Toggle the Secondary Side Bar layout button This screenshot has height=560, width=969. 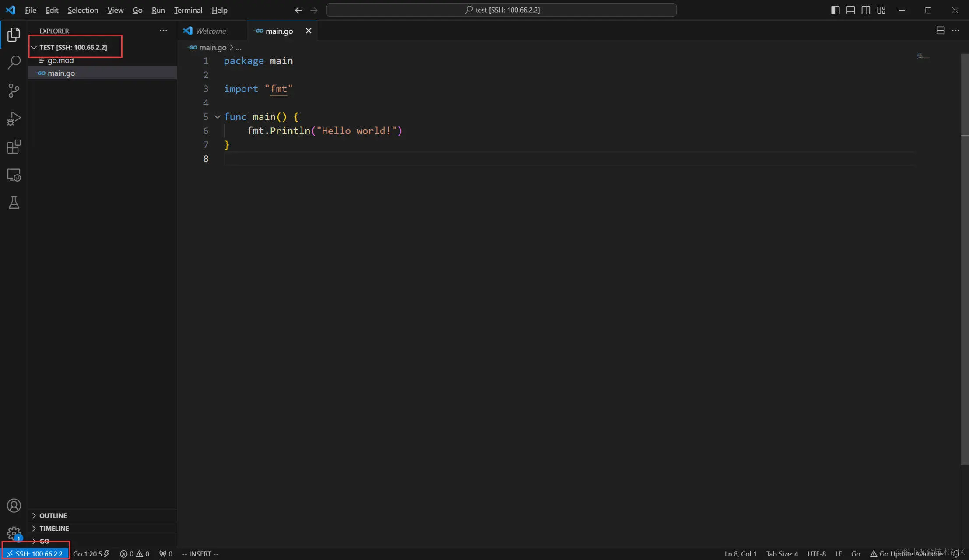tap(866, 10)
